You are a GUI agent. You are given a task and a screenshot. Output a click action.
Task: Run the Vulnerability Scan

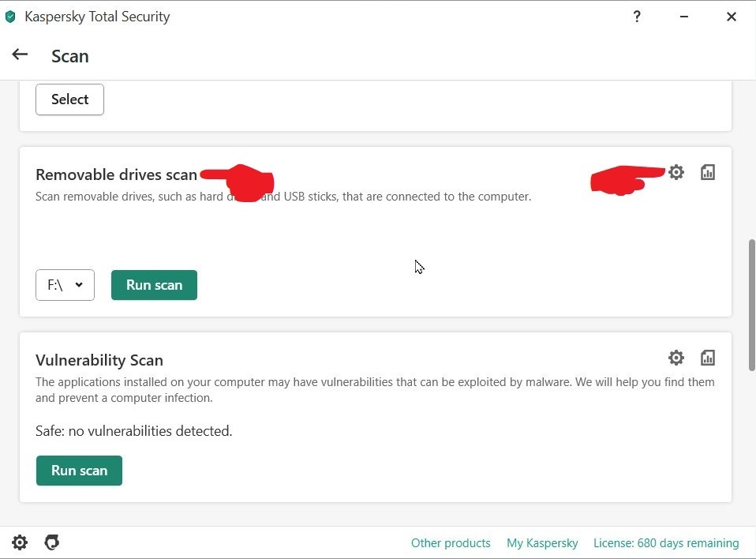point(79,471)
